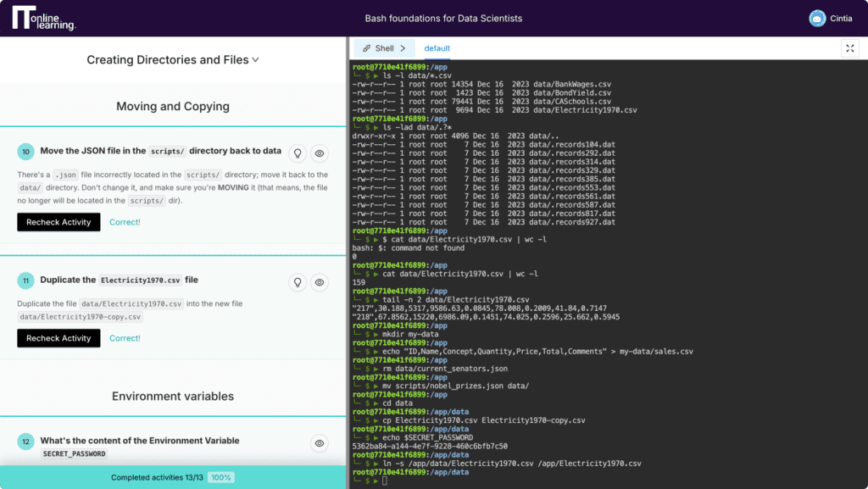Click the number 10 activity badge
This screenshot has height=489, width=868.
point(25,152)
